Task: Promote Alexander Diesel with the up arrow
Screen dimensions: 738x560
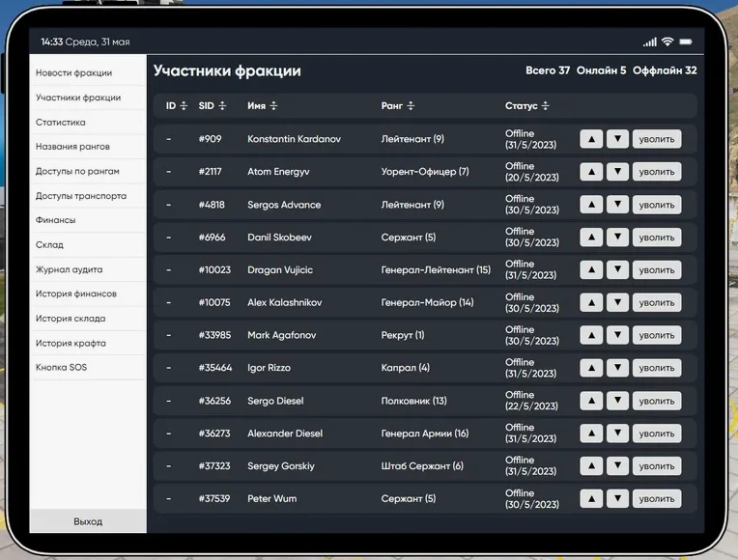Action: tap(591, 433)
